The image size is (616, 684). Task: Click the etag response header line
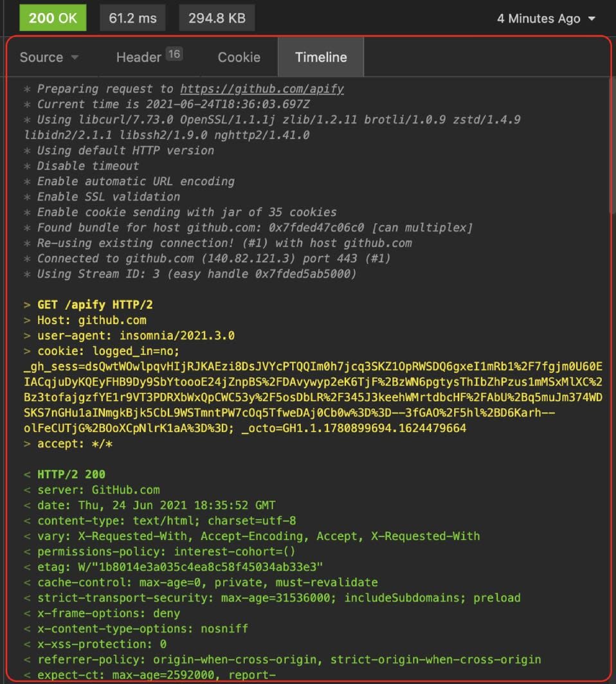(x=180, y=567)
